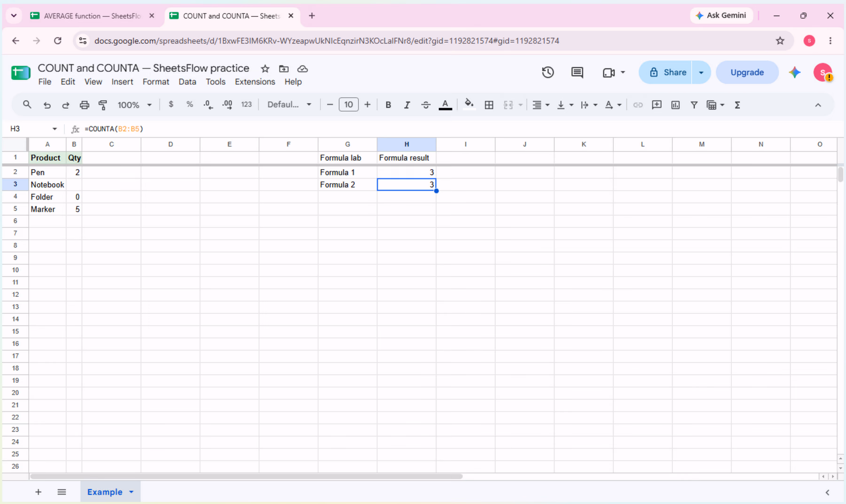
Task: Open vertical align dropdown
Action: [564, 105]
